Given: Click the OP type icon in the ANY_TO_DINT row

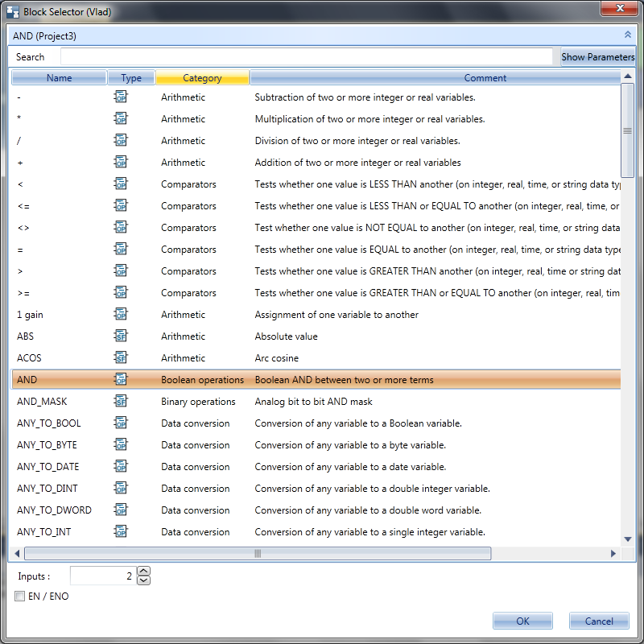Looking at the screenshot, I should coord(121,489).
